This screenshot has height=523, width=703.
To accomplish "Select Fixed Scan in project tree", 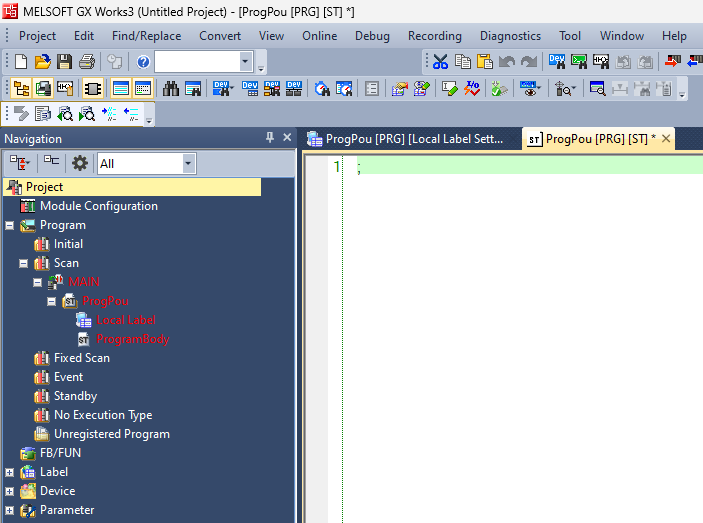I will coord(82,358).
